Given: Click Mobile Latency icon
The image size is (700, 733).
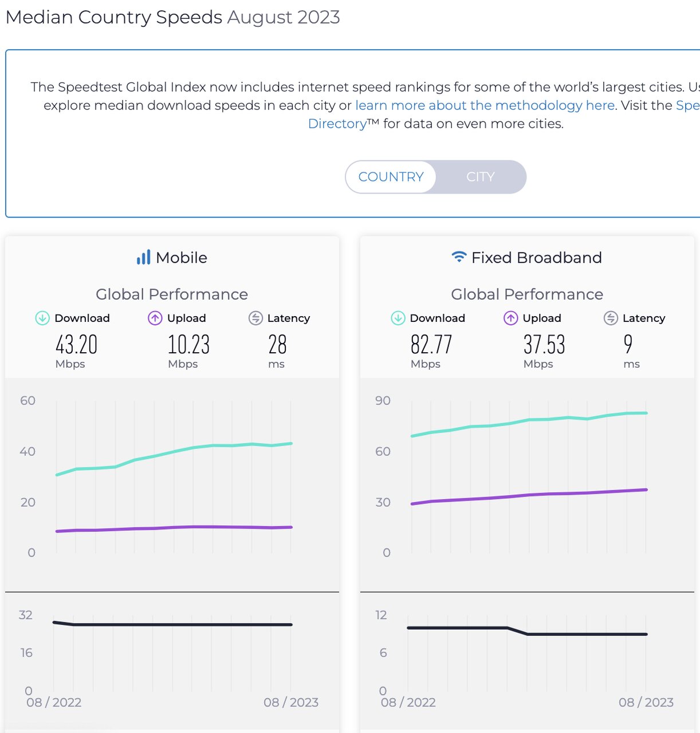Looking at the screenshot, I should (x=255, y=318).
